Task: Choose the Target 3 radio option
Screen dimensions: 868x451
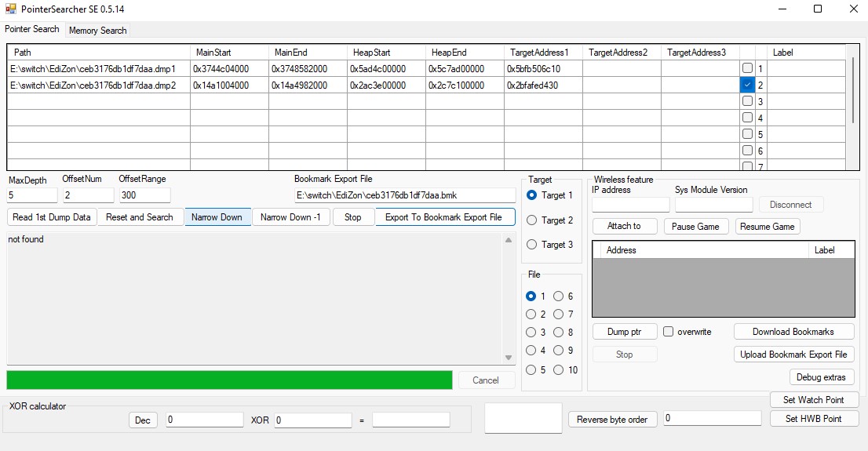Action: pyautogui.click(x=531, y=245)
